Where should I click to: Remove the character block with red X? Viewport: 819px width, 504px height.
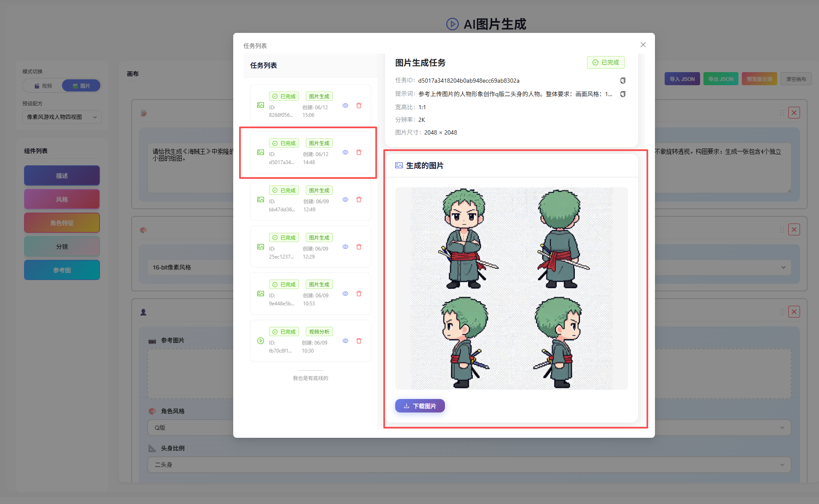pyautogui.click(x=794, y=312)
